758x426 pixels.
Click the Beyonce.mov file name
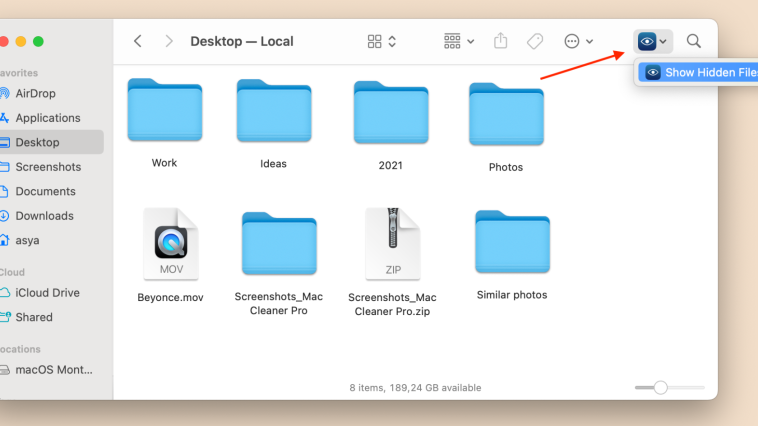pos(170,297)
